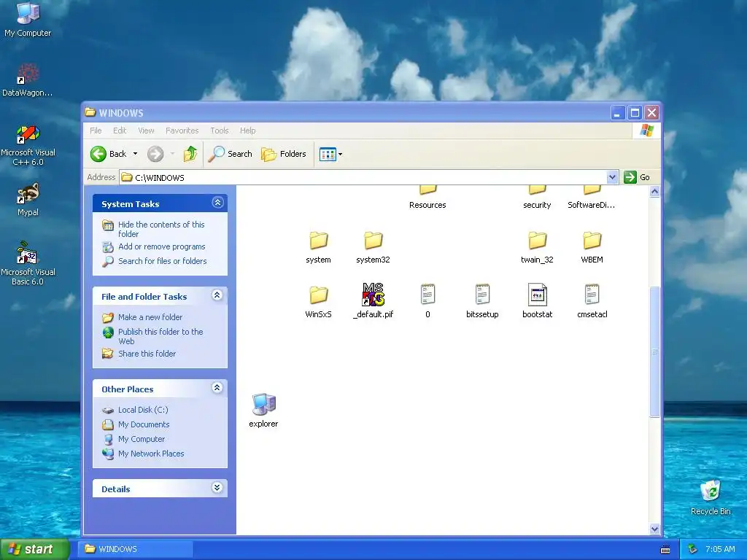
Task: Click the scrollbar down arrow
Action: (654, 529)
